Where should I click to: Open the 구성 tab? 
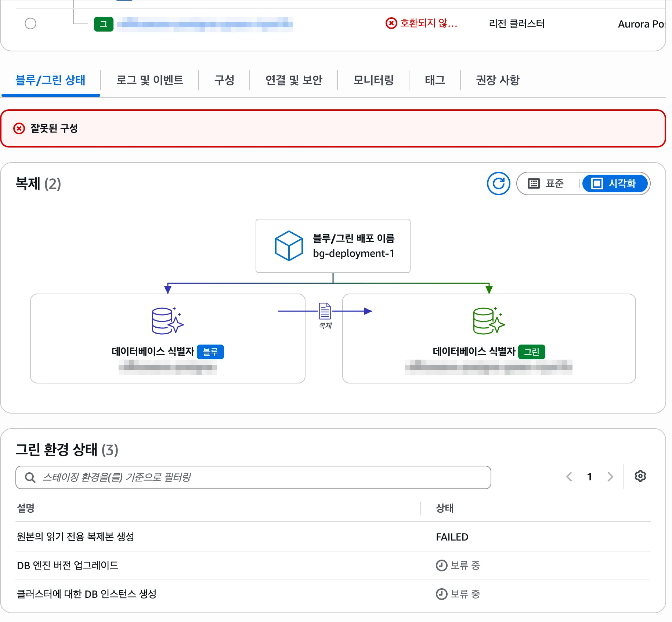point(224,80)
